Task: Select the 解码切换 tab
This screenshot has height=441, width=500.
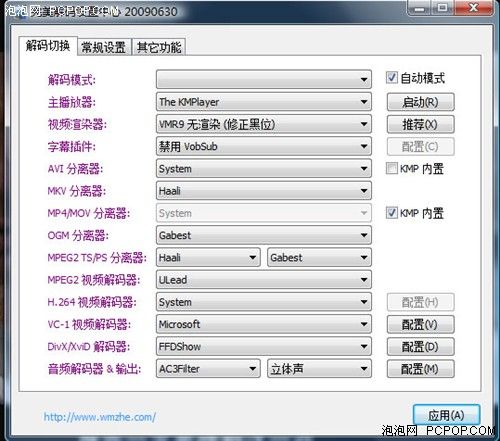Action: [48, 46]
